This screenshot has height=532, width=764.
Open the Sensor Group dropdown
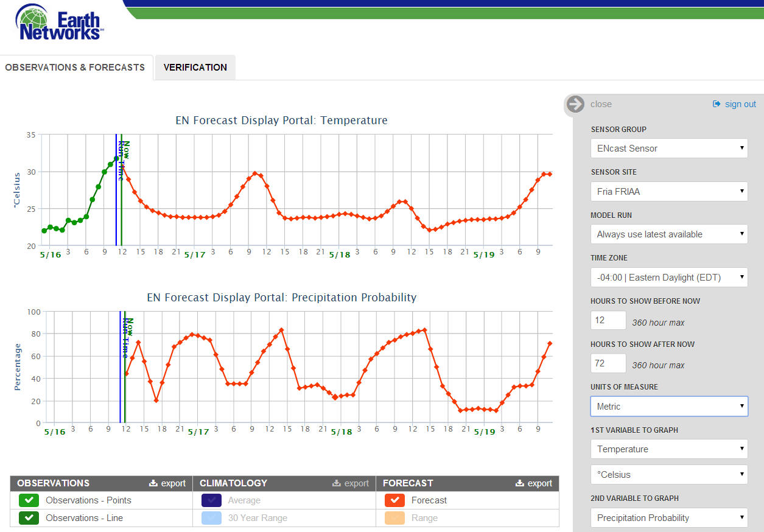669,148
